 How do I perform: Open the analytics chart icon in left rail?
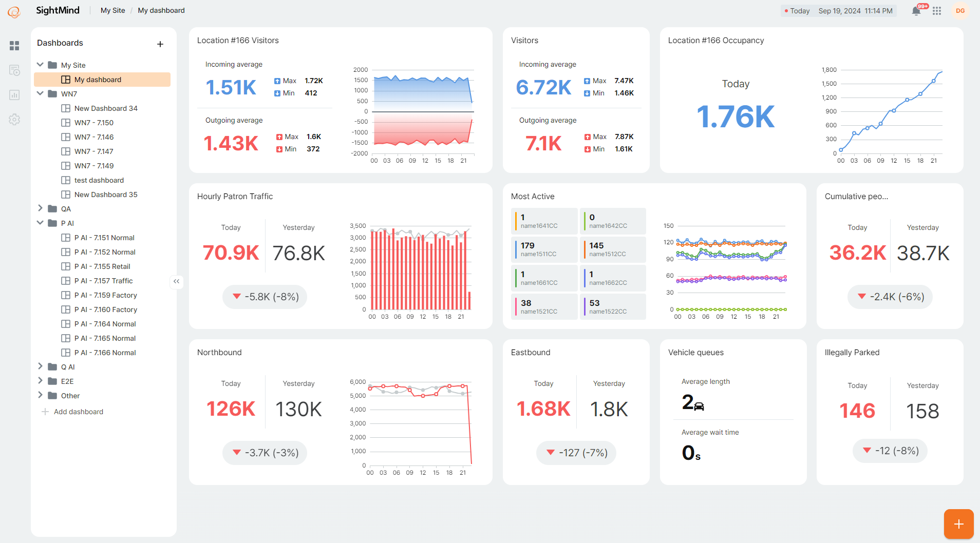[x=14, y=94]
